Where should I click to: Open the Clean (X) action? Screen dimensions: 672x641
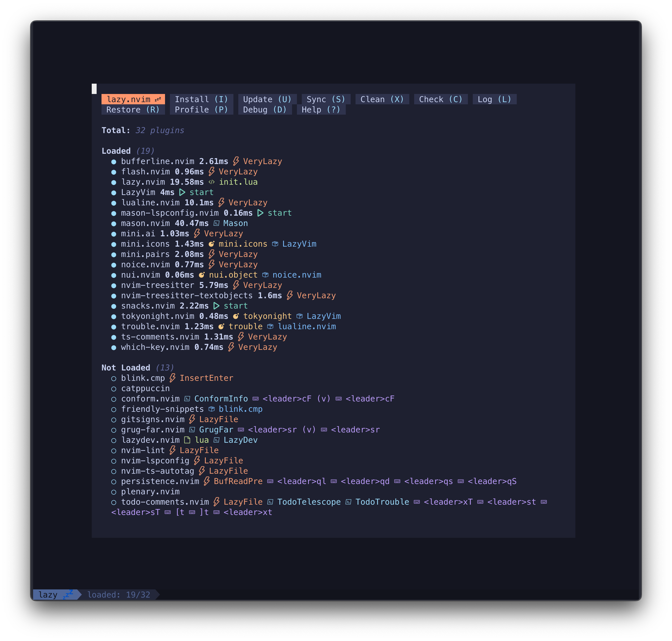point(382,99)
